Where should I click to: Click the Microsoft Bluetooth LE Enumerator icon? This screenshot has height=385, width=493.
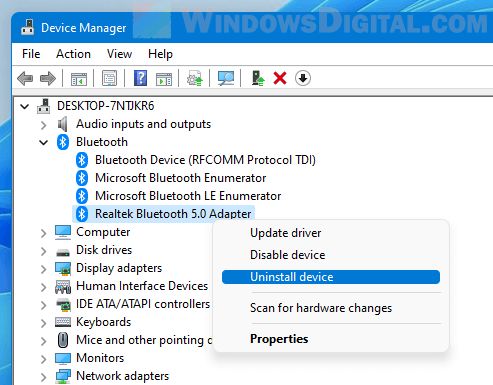82,196
